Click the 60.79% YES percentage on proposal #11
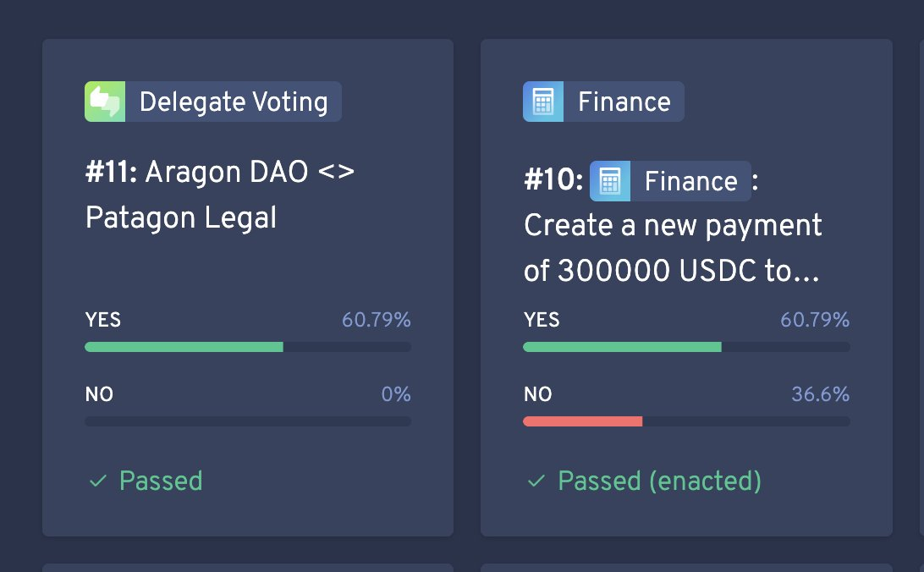924x572 pixels. [376, 320]
